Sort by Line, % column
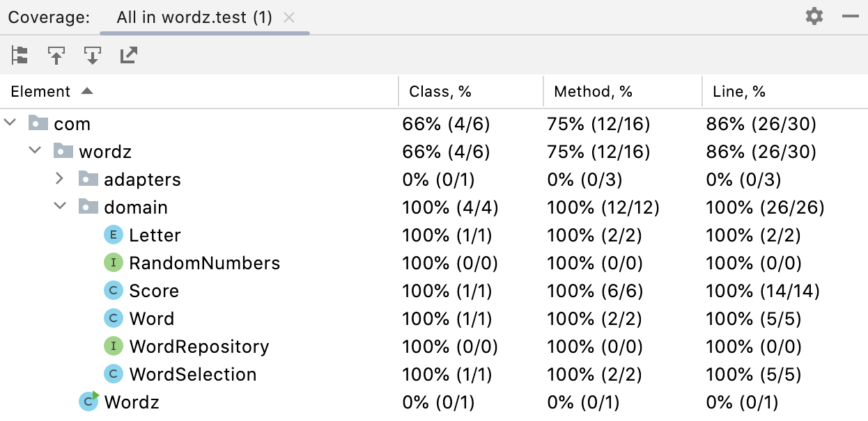The height and width of the screenshot is (421, 868). 785,91
